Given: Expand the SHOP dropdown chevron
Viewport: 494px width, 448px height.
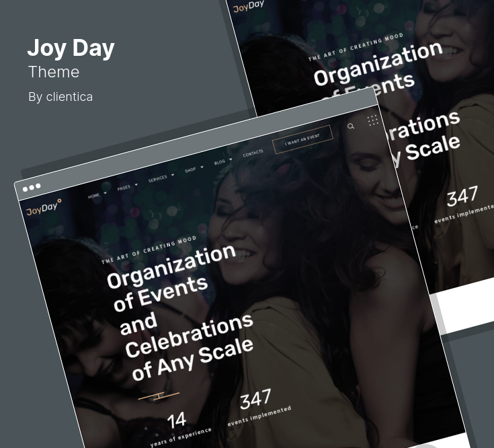Looking at the screenshot, I should point(202,167).
